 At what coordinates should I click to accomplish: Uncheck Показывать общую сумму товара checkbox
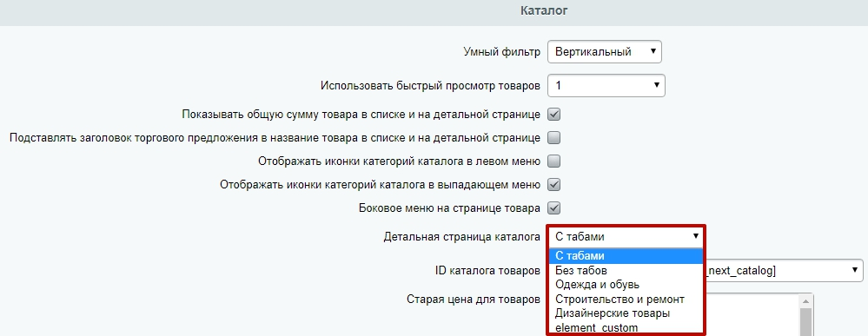(554, 115)
